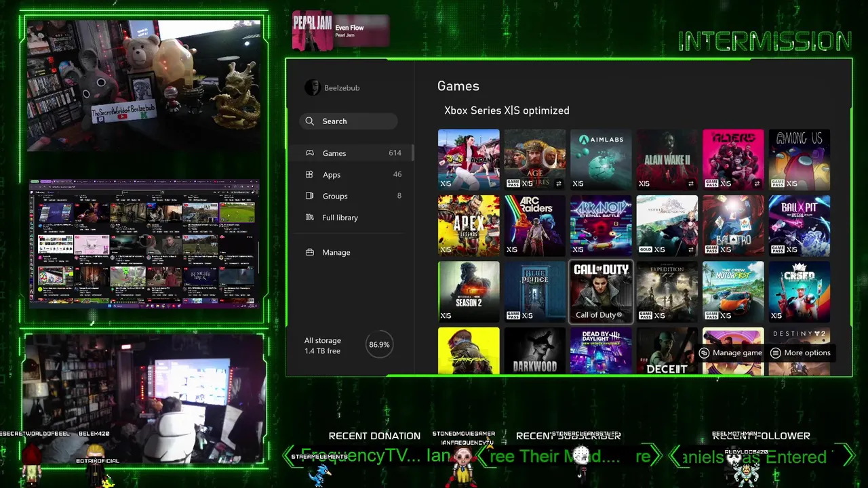
Task: Click the Games heading text
Action: click(x=458, y=86)
